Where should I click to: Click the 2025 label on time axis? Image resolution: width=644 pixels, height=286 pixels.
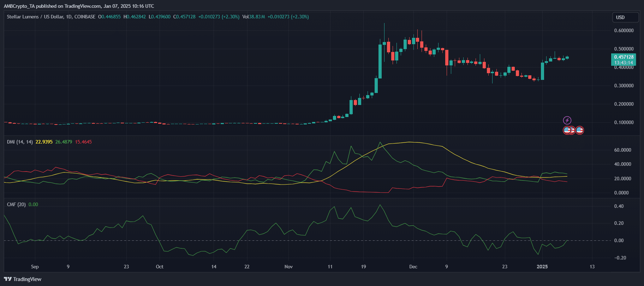click(x=542, y=267)
